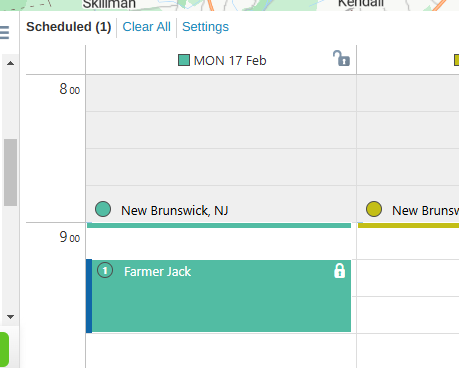The width and height of the screenshot is (459, 368).
Task: Click the yellow square in second day header
Action: pos(456,60)
